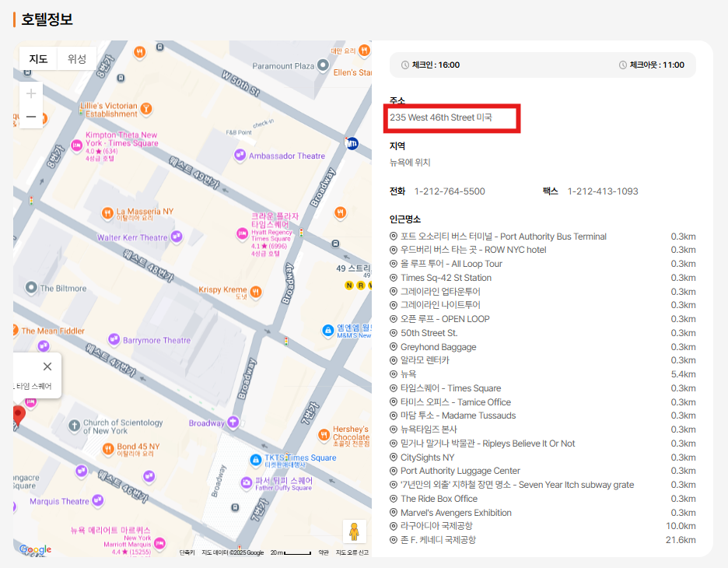Viewport: 728px width, 568px height.
Task: Open Street View pegman icon
Action: (354, 531)
